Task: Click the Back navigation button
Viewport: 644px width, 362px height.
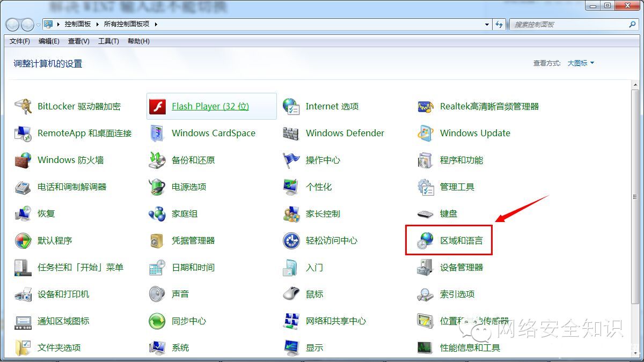Action: point(13,25)
